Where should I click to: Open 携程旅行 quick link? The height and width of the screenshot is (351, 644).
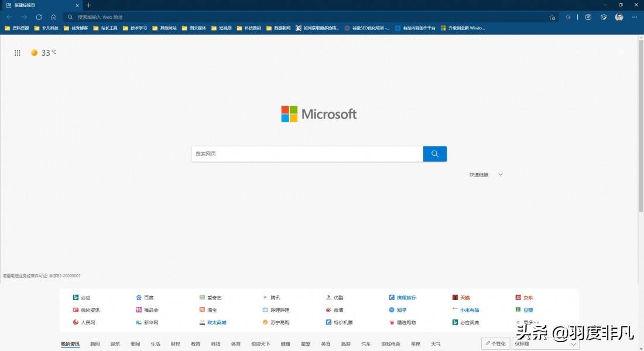(x=402, y=298)
